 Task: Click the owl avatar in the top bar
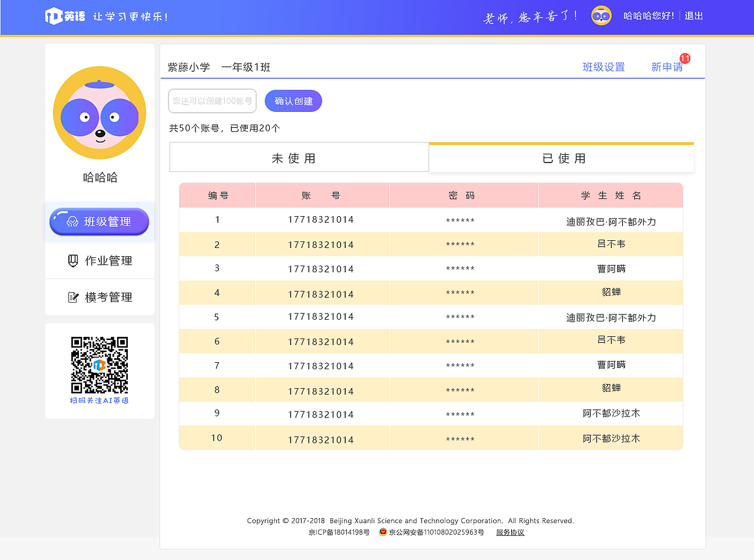[x=601, y=15]
